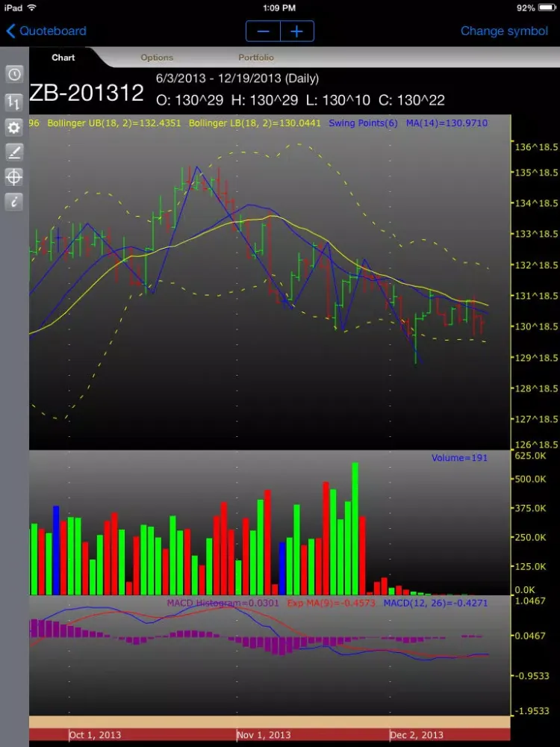Select the date range 6/3/2013 - 12/19/2013 (Daily)
The image size is (560, 747).
[x=237, y=78]
